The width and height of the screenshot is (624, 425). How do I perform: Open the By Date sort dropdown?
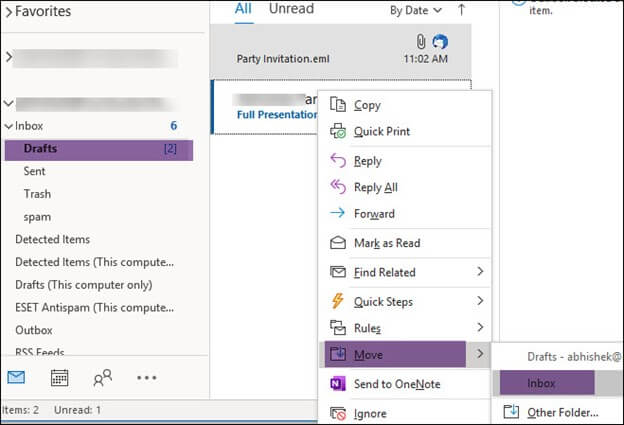coord(415,10)
